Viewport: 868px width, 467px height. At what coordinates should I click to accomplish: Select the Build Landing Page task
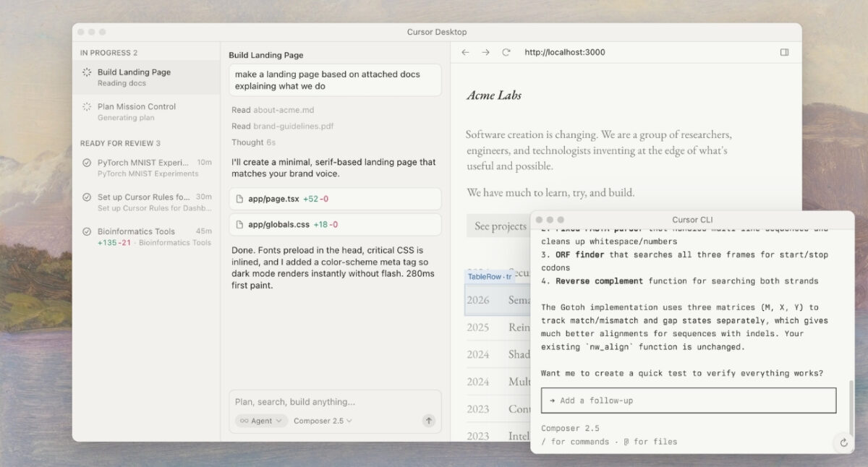[x=146, y=77]
